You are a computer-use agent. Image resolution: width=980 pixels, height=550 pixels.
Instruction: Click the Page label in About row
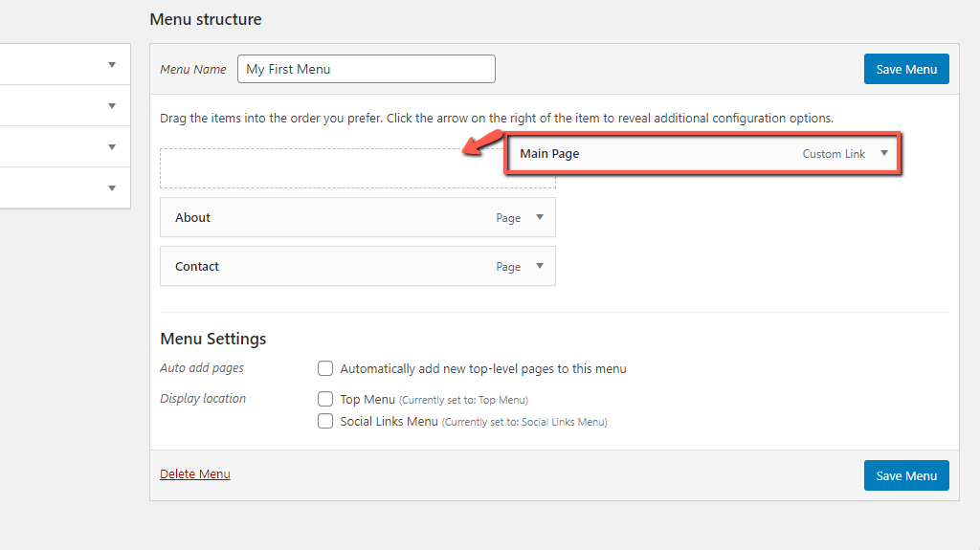click(x=508, y=218)
